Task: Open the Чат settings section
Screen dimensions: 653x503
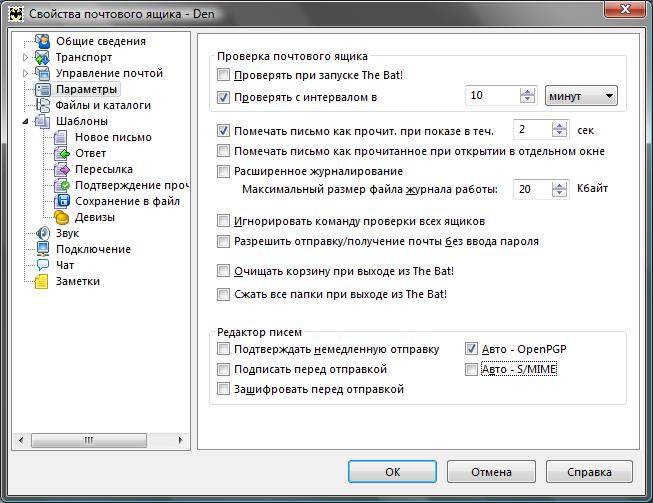Action: pyautogui.click(x=65, y=265)
